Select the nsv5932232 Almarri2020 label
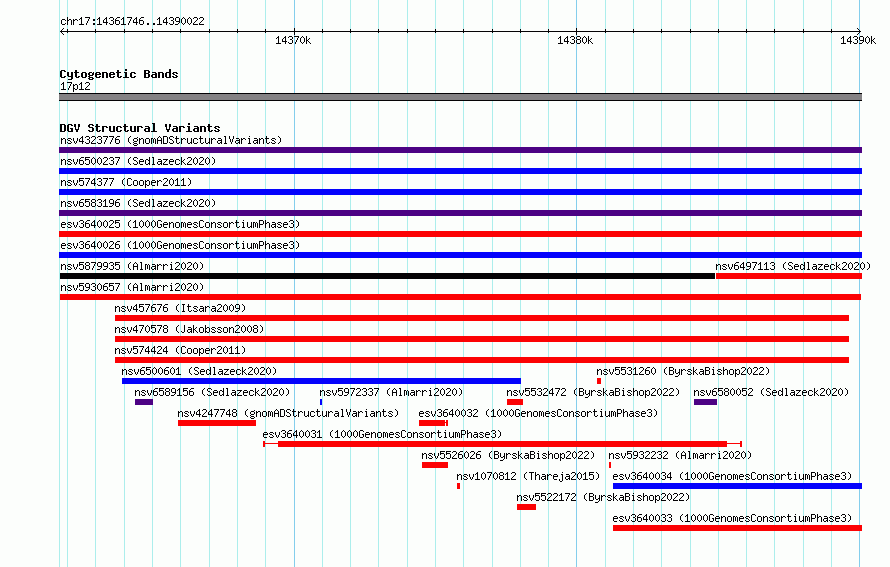 coord(680,455)
